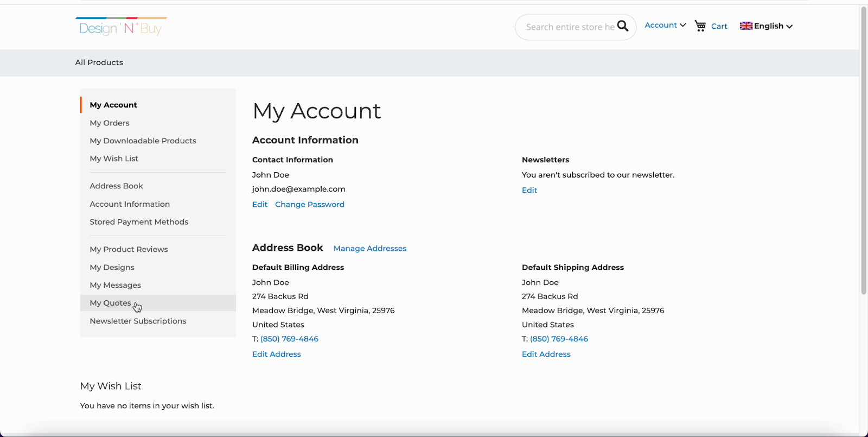This screenshot has width=868, height=437.
Task: Select My Orders in sidebar
Action: 110,123
